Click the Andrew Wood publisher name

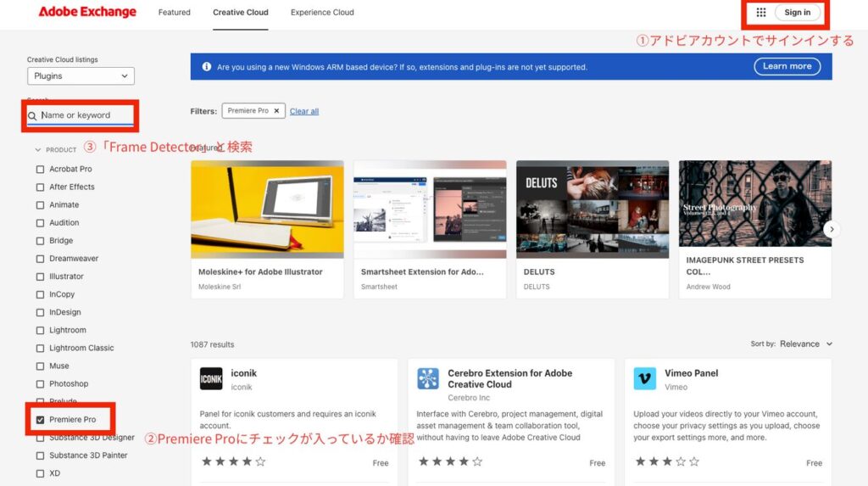point(708,287)
